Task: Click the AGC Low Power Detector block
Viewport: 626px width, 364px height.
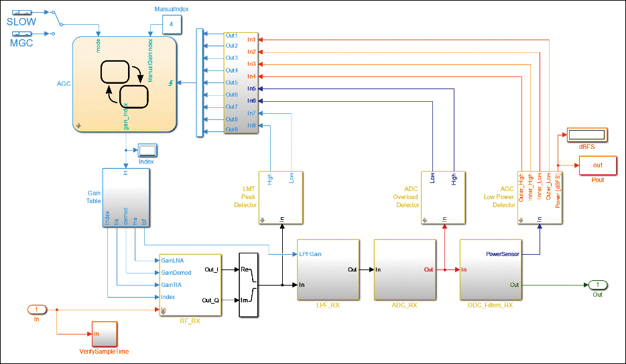Action: coord(540,197)
